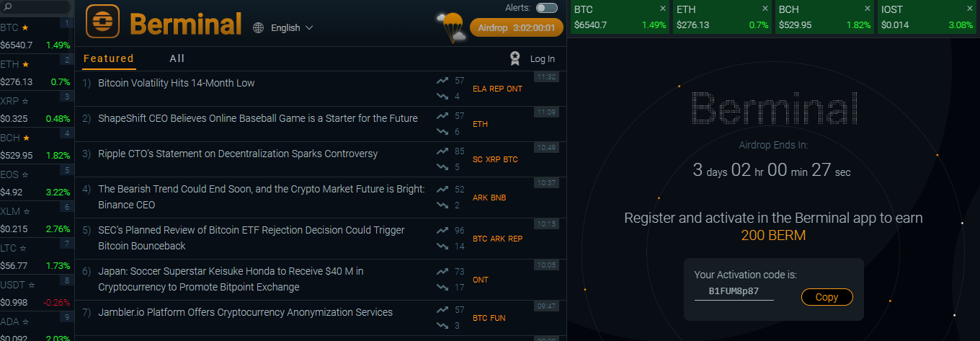Copy the activation code
This screenshot has height=341, width=980.
tap(827, 297)
